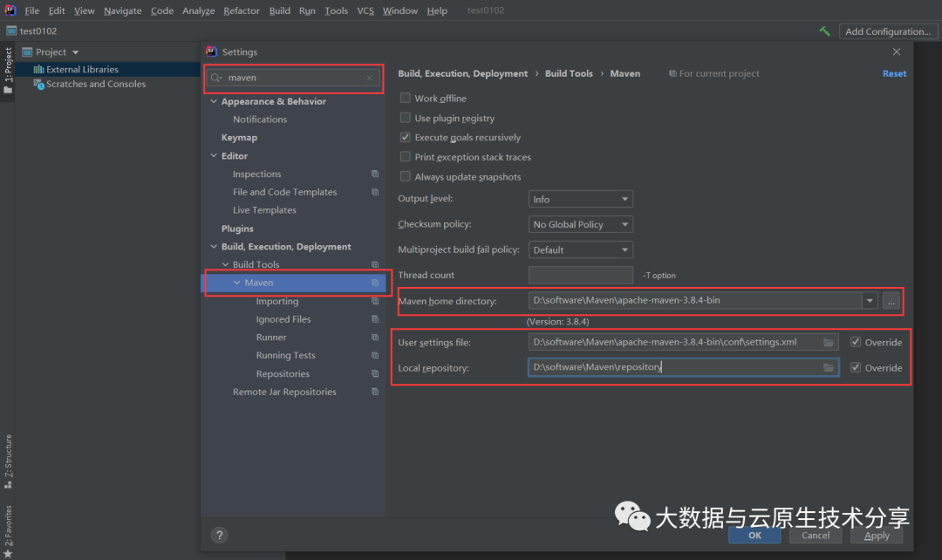Clear the maven search text with X

[x=370, y=78]
